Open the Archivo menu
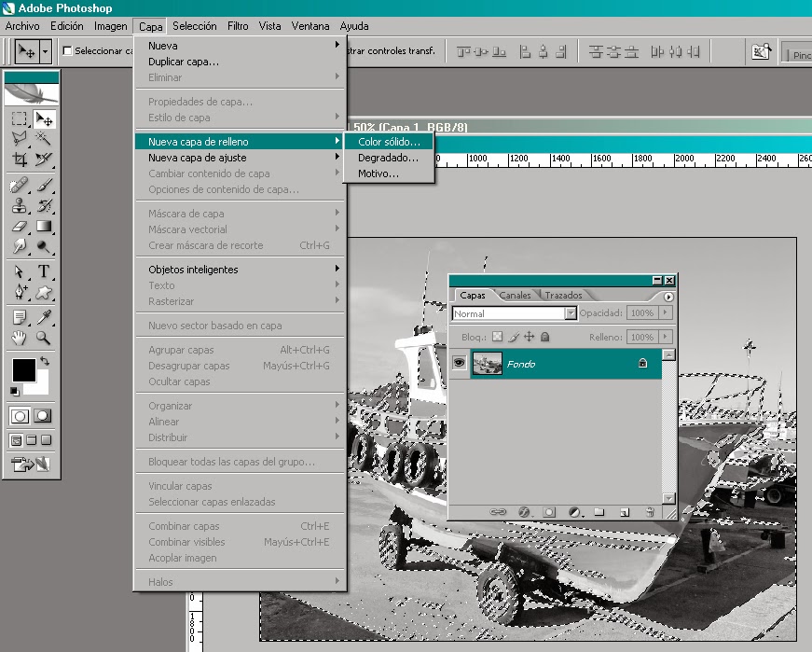Viewport: 812px width, 652px height. coord(22,26)
